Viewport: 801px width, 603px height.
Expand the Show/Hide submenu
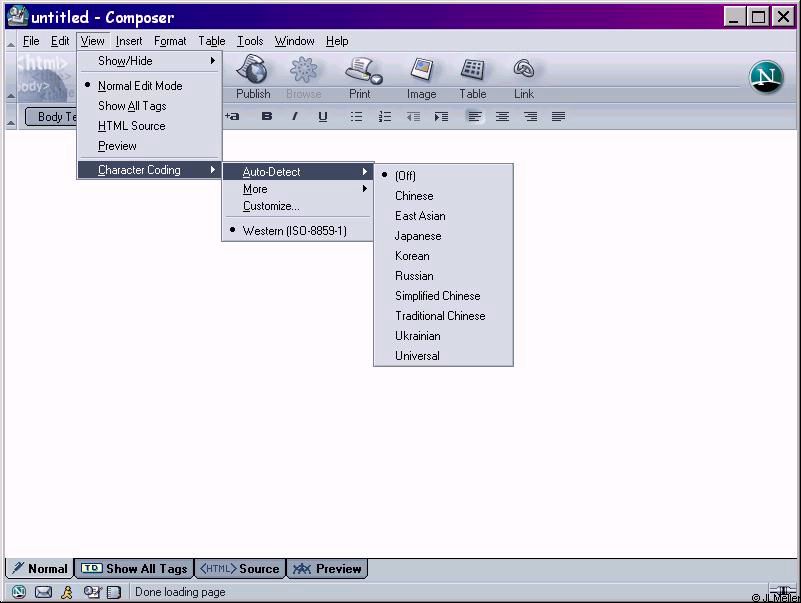point(150,61)
